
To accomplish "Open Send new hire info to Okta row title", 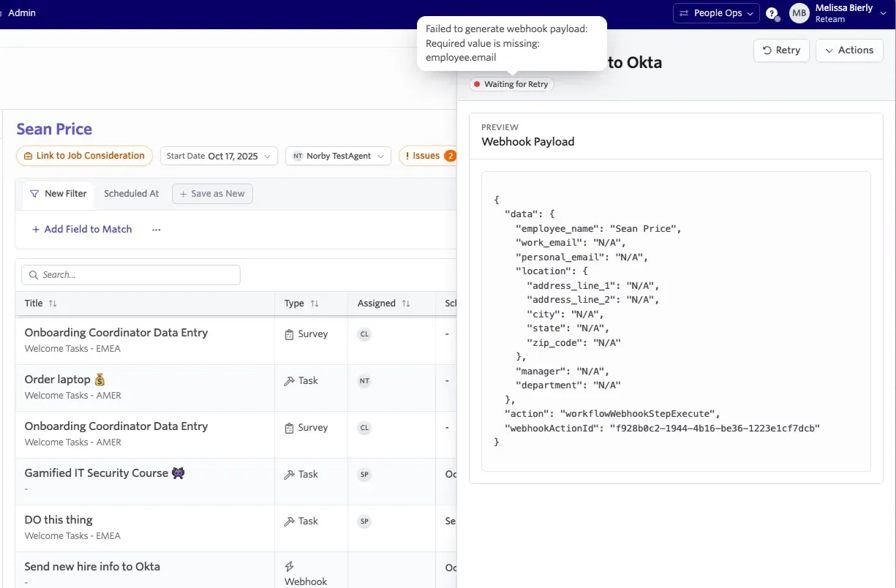I will point(92,567).
